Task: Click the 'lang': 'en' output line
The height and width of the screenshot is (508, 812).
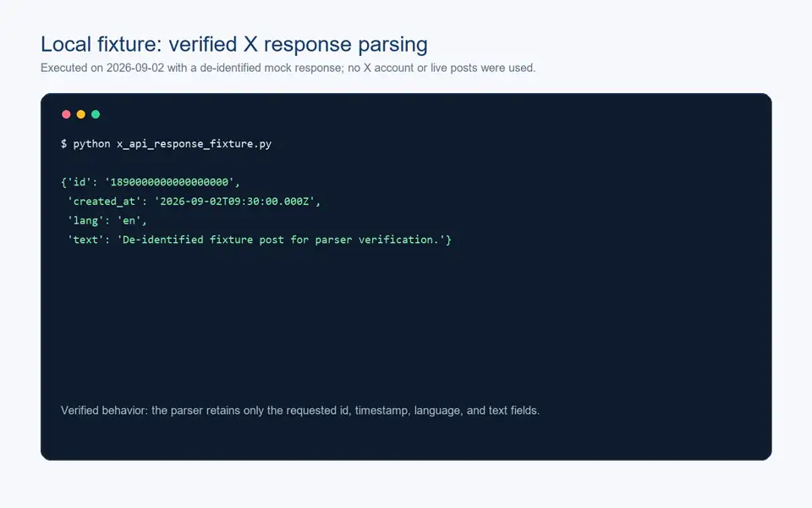Action: click(107, 220)
